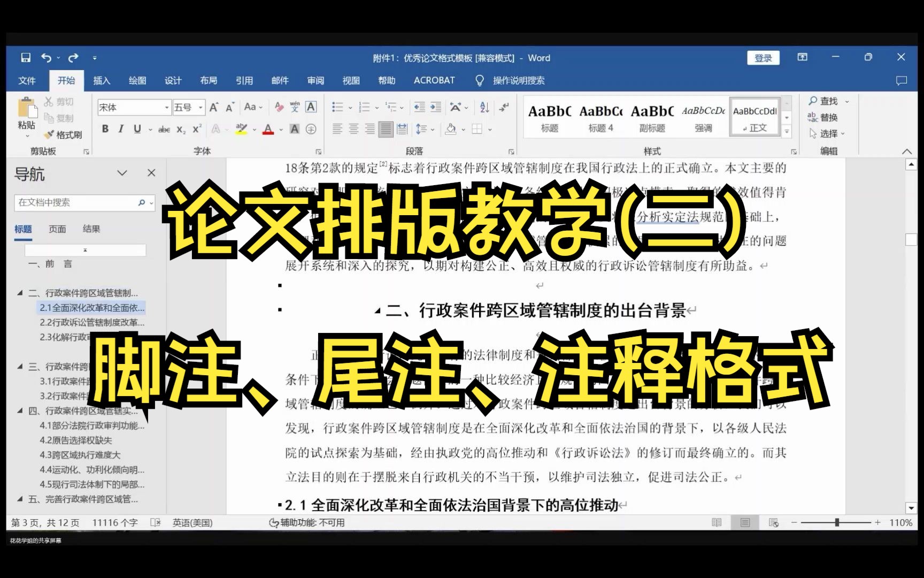Clear all formatting with eraser icon

pos(279,107)
